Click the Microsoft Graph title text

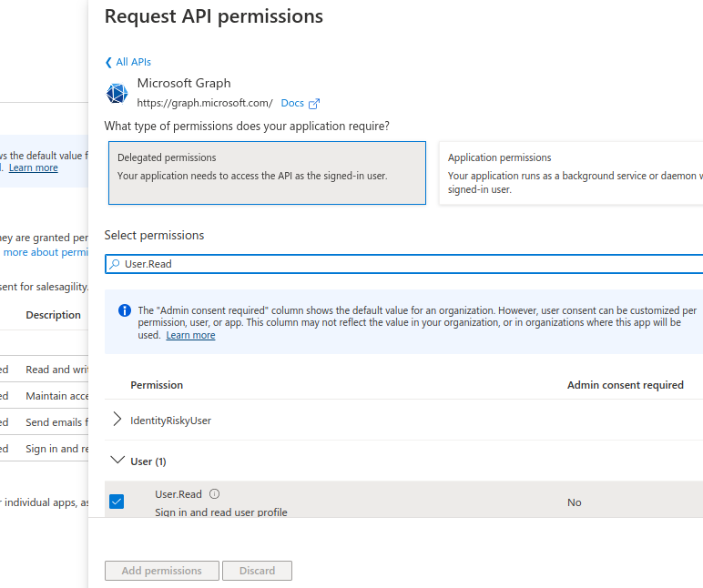point(184,83)
